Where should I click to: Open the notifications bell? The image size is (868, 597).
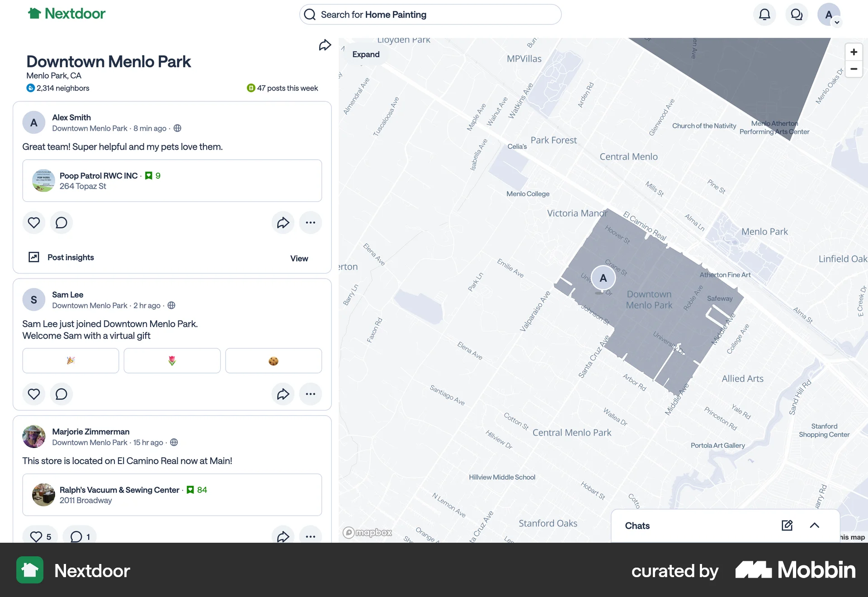(764, 14)
